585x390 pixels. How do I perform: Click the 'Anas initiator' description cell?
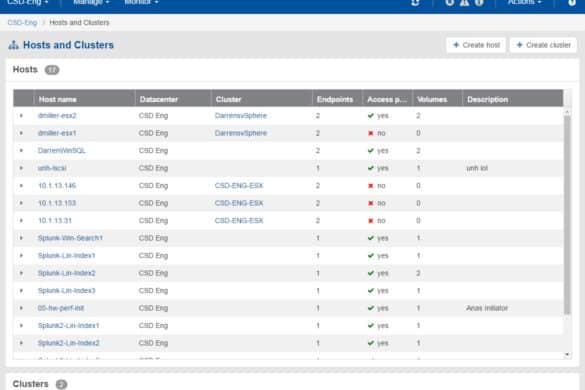tap(487, 308)
